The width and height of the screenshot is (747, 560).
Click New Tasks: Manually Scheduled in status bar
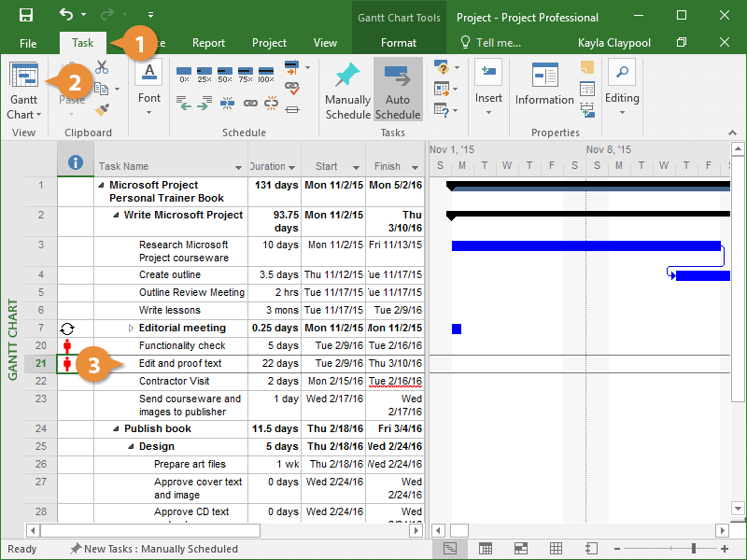pyautogui.click(x=154, y=549)
